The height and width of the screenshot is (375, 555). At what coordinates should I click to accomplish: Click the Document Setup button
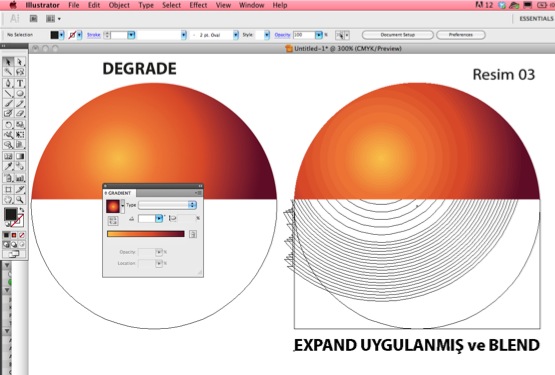point(397,35)
